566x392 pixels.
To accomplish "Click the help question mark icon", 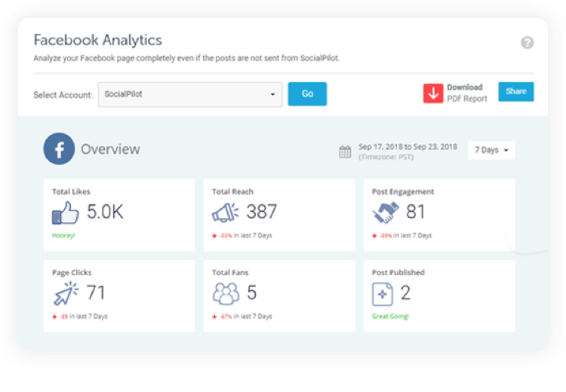I will coord(527,42).
